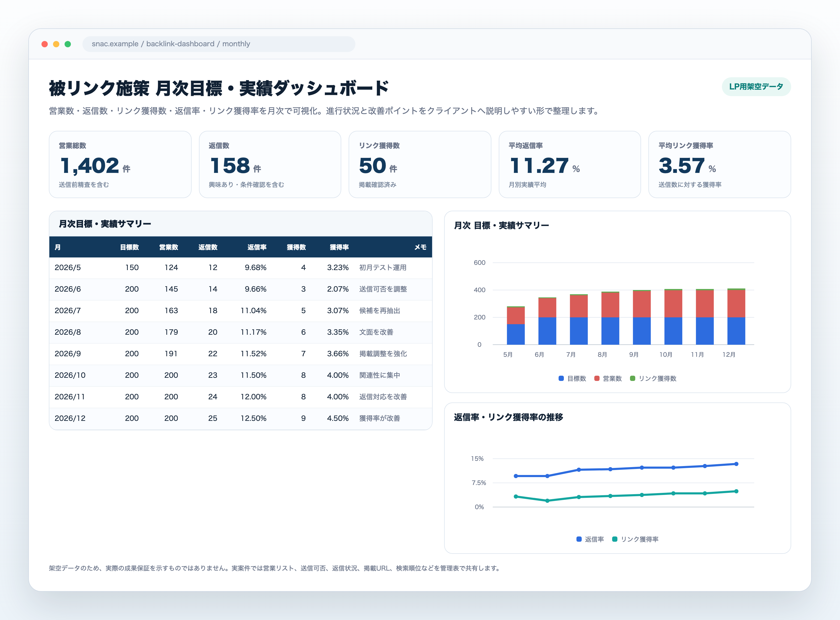Click the 返信率 column header

pyautogui.click(x=257, y=247)
